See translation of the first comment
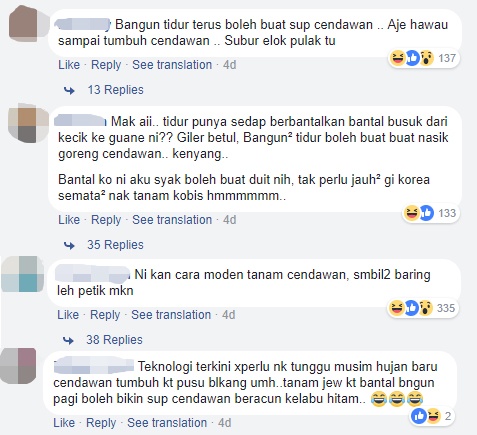 tap(172, 65)
